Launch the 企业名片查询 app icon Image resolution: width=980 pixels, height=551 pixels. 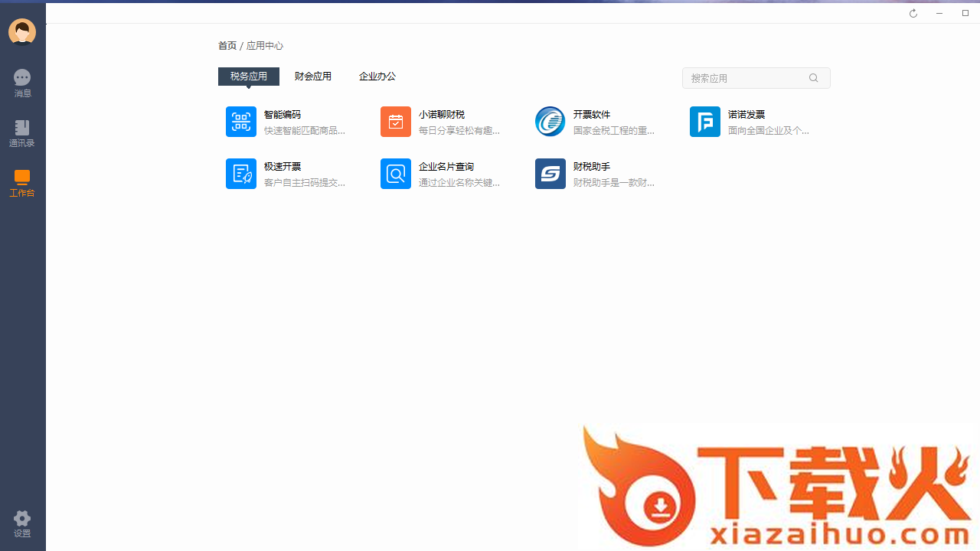click(396, 174)
